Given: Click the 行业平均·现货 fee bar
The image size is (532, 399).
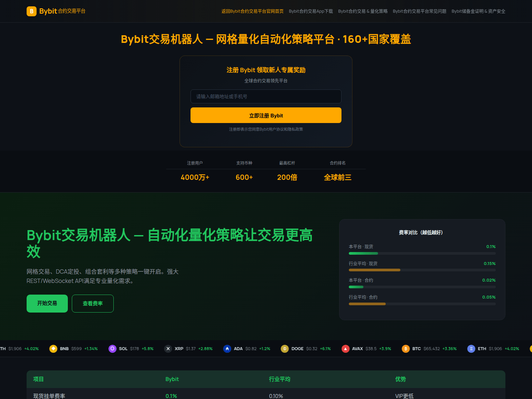Looking at the screenshot, I should coord(422,270).
